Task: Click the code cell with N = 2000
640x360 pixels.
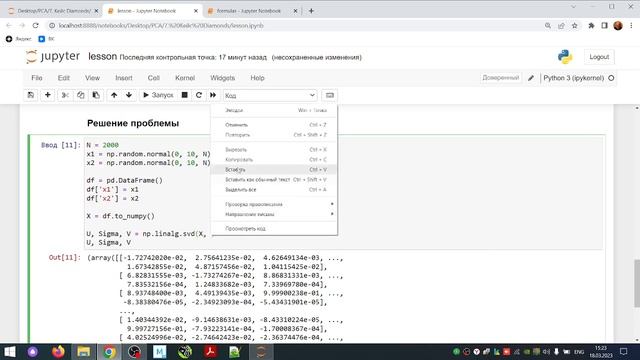Action: pos(343,193)
